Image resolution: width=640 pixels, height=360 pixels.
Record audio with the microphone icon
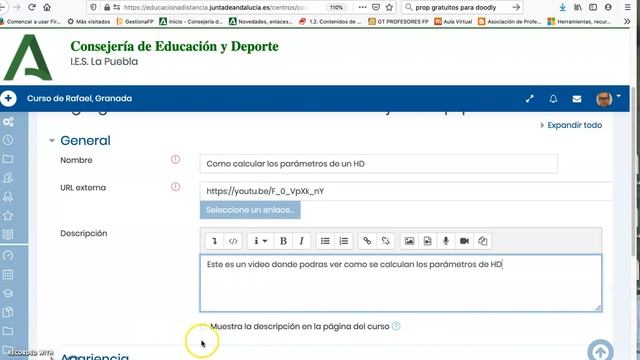click(446, 241)
